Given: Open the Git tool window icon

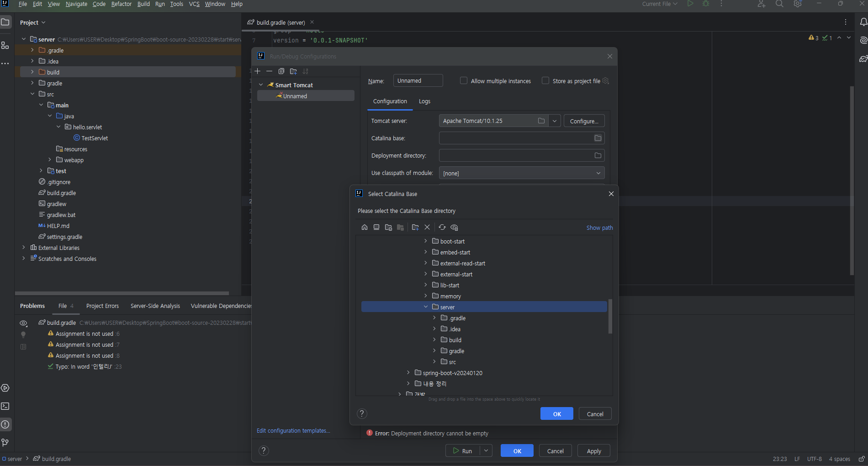Looking at the screenshot, I should pyautogui.click(x=5, y=443).
